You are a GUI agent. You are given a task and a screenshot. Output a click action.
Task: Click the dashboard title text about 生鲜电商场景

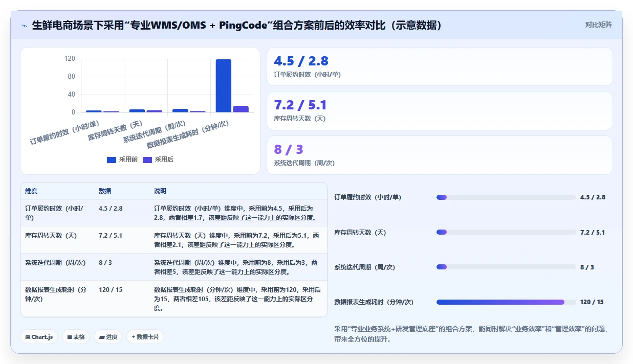(237, 26)
